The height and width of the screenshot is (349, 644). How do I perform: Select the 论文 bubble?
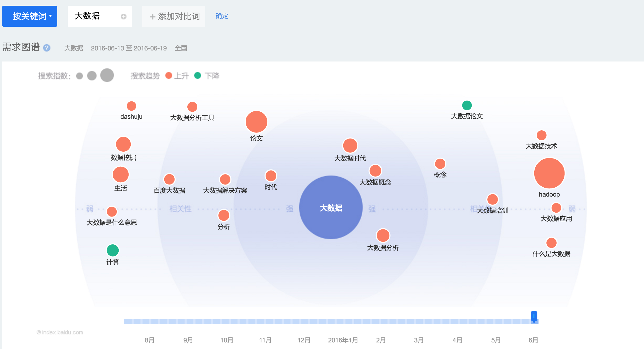(x=256, y=122)
